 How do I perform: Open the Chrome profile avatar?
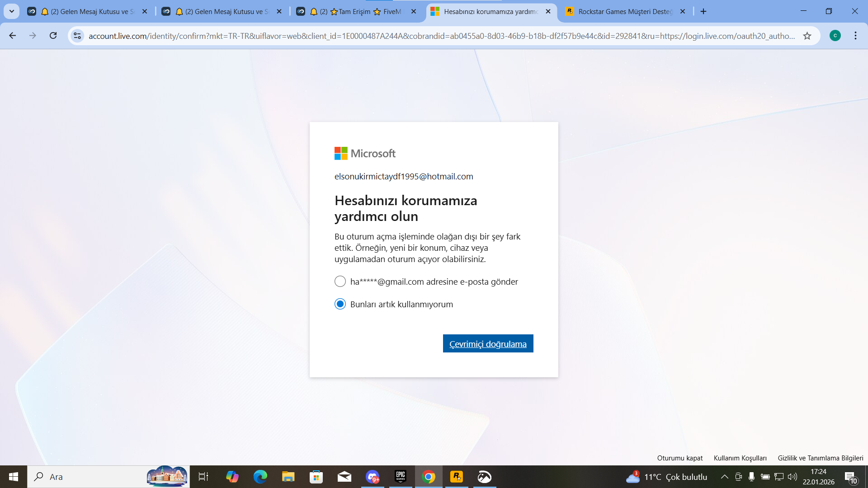pos(835,36)
